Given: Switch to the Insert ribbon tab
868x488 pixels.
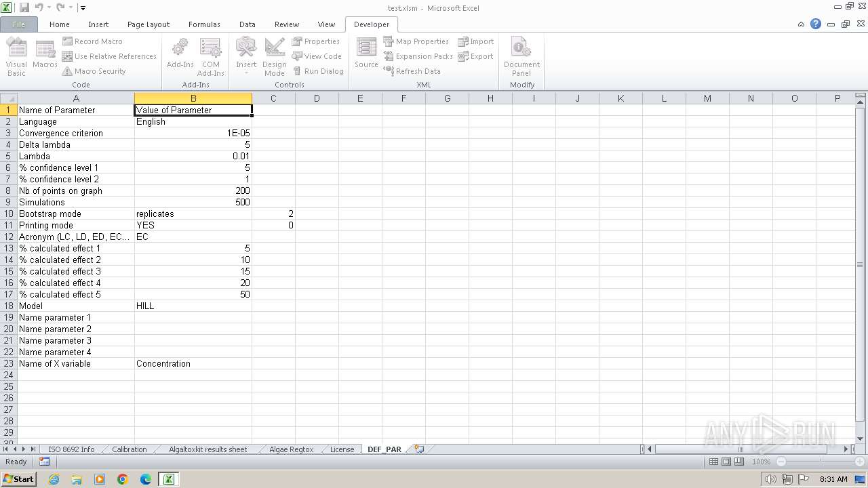Looking at the screenshot, I should tap(98, 24).
